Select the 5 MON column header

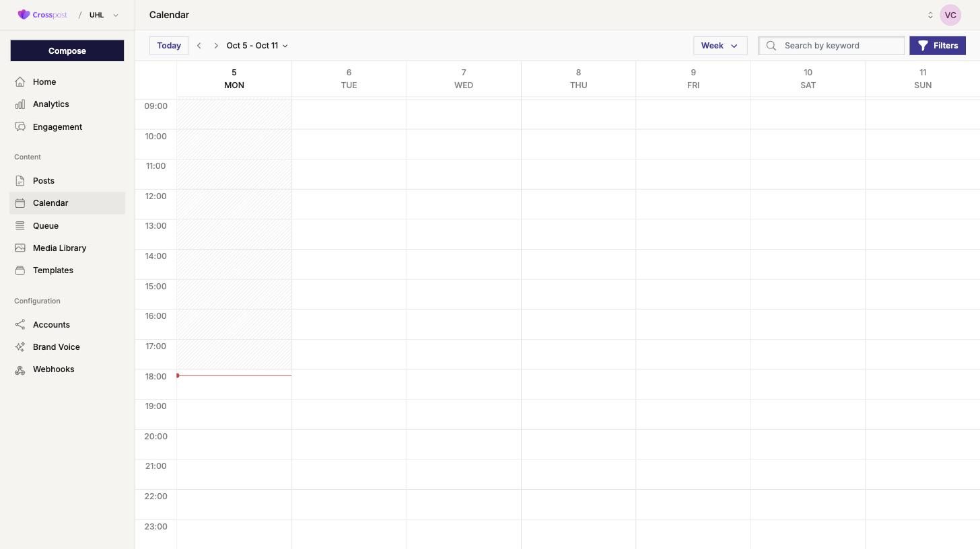click(x=234, y=79)
